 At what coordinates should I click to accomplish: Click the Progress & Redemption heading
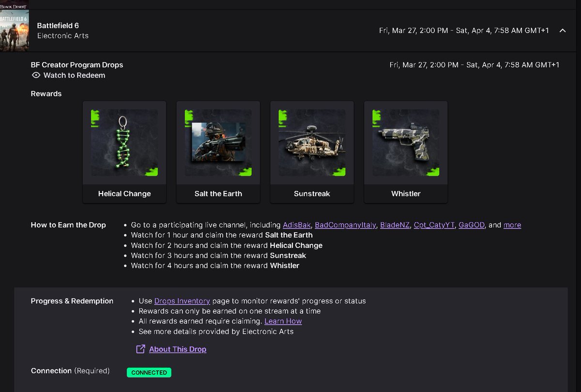72,301
